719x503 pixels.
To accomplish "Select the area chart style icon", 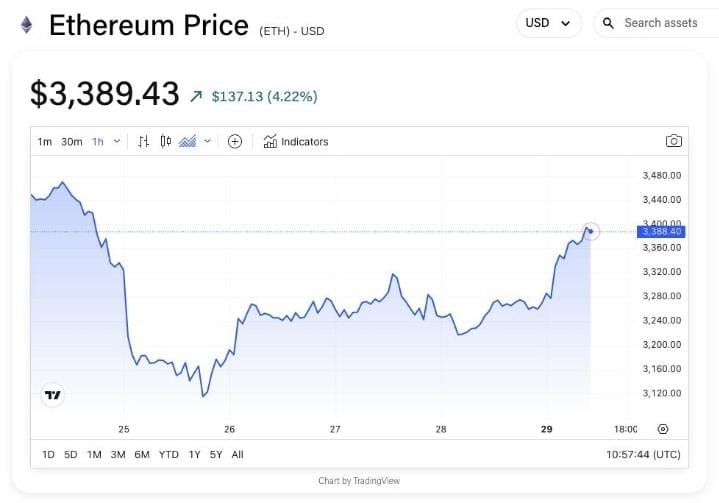I will click(x=187, y=141).
